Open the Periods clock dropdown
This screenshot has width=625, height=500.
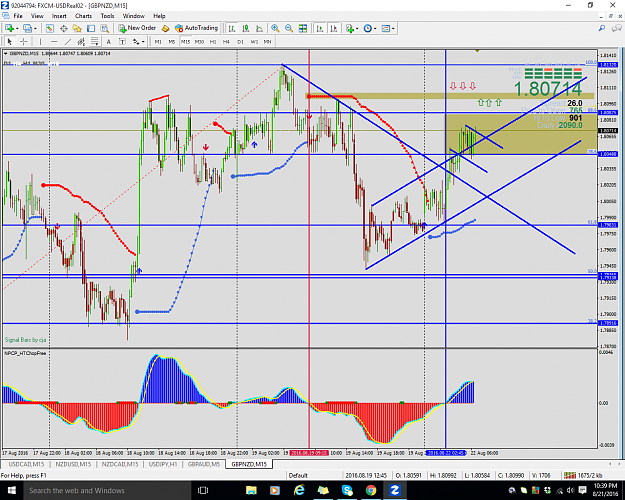click(x=369, y=28)
